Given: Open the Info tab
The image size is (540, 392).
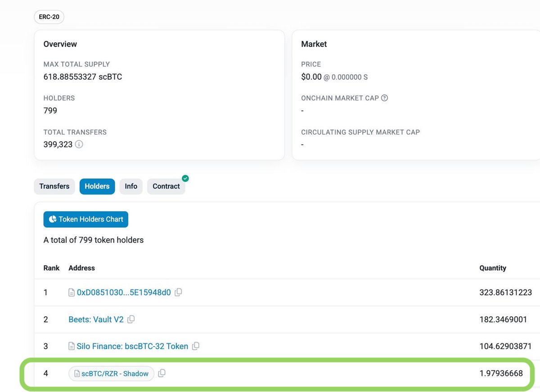Looking at the screenshot, I should 131,186.
